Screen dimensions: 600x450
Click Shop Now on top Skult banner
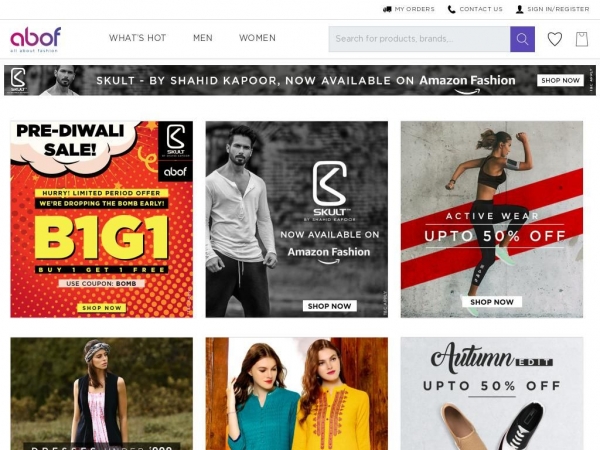click(x=560, y=80)
